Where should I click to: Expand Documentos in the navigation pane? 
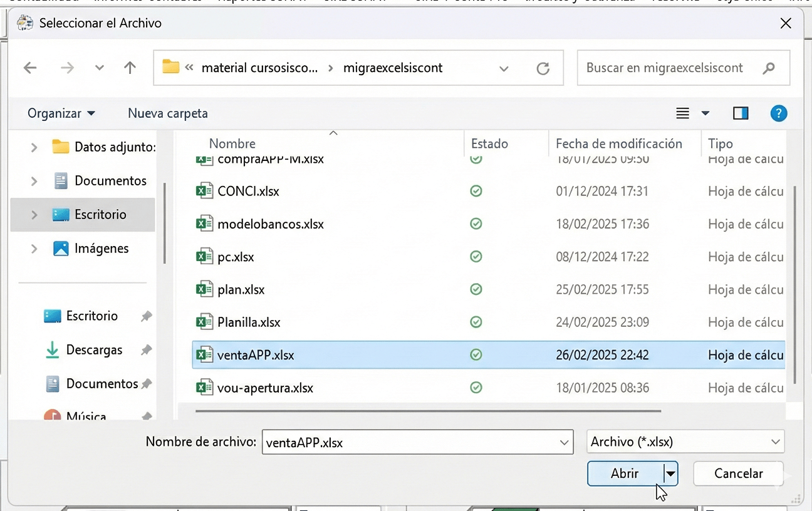(34, 180)
